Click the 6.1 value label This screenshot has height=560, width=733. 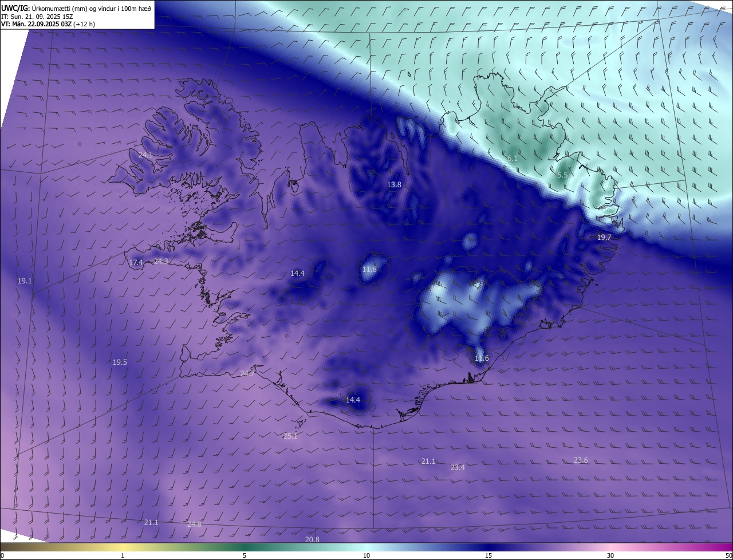(513, 158)
